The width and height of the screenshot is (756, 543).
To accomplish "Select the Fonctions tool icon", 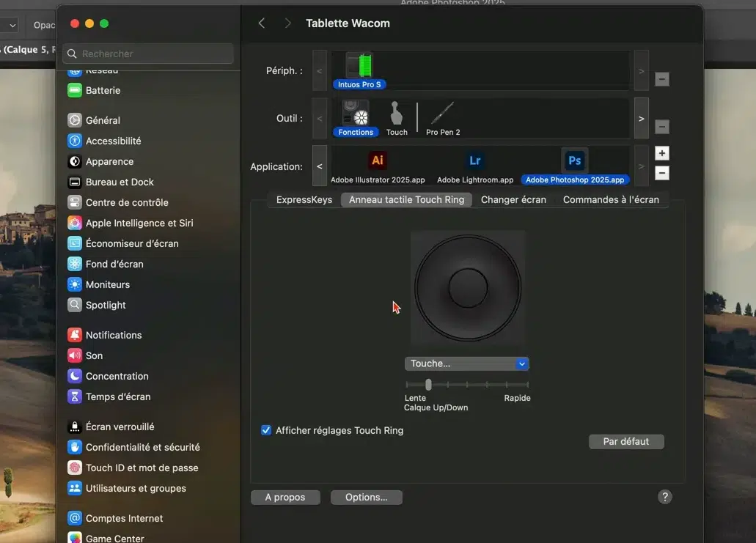I will pyautogui.click(x=356, y=119).
